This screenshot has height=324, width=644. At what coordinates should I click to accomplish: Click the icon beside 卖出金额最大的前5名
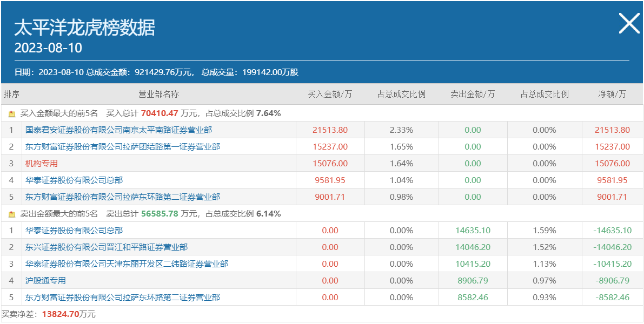[x=12, y=214]
